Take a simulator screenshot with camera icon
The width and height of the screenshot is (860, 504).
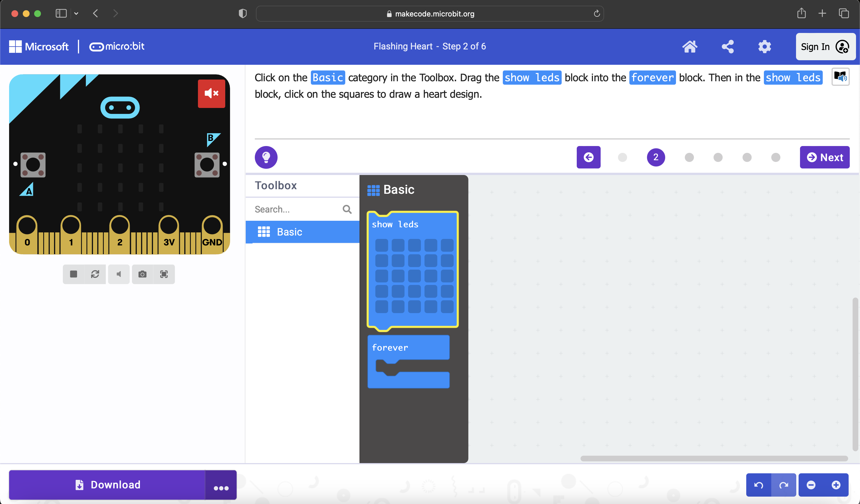pos(142,274)
